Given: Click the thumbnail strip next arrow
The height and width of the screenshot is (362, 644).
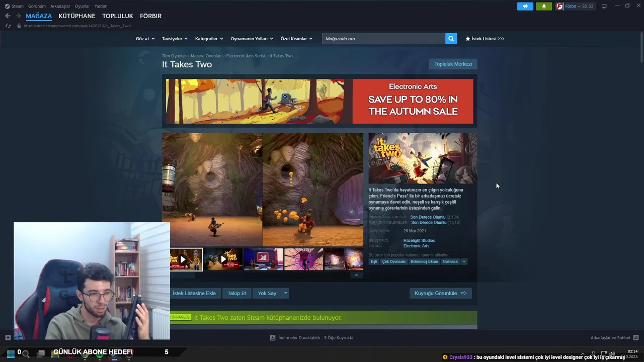Looking at the screenshot, I should click(357, 275).
